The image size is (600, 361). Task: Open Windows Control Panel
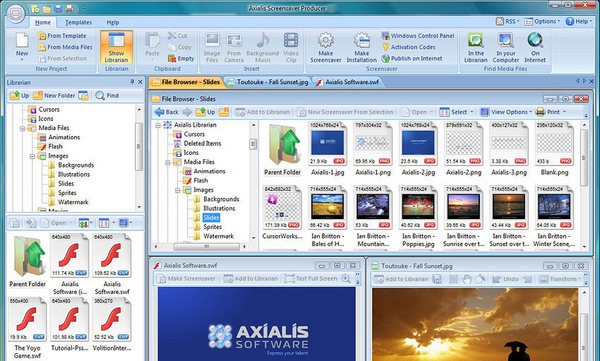[x=418, y=36]
